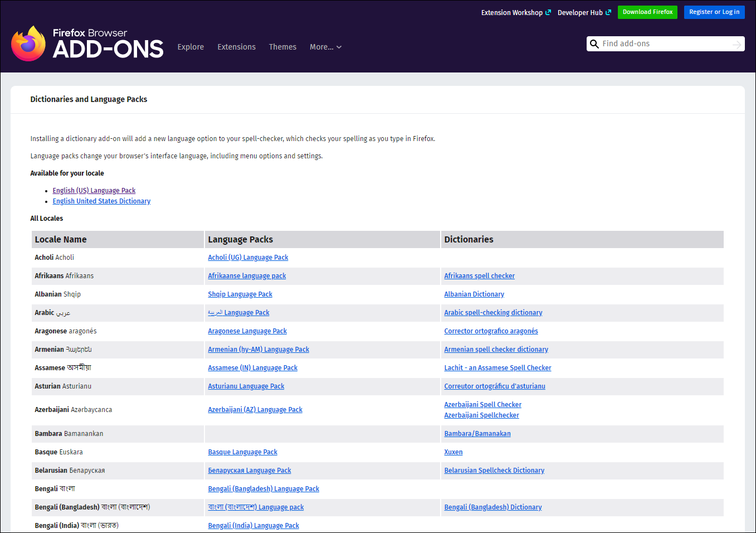Open the Explore section

191,47
